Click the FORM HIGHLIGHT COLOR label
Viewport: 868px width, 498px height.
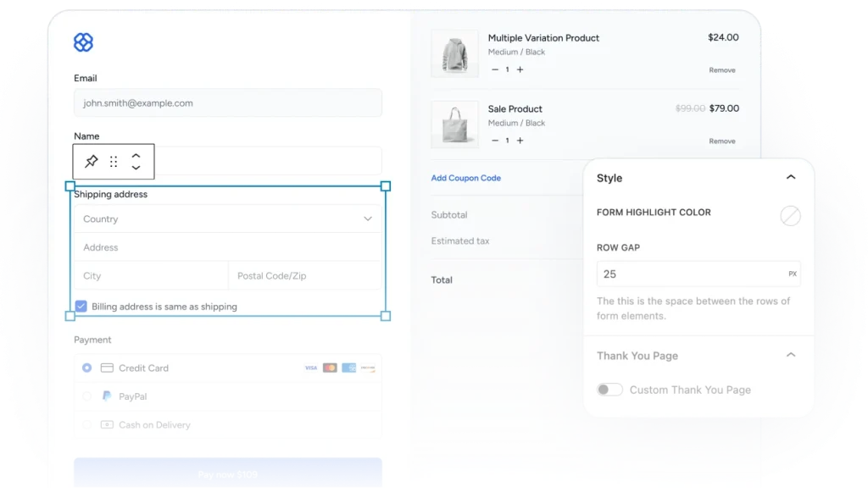(654, 213)
